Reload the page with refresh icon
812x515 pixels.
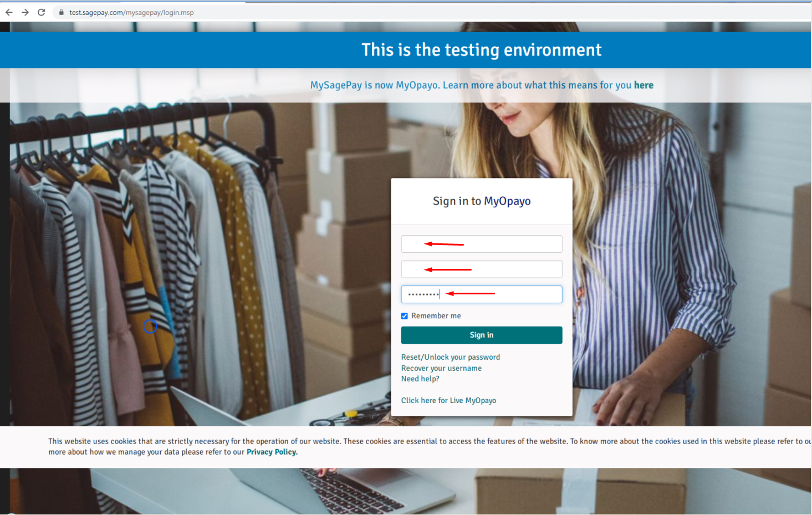pyautogui.click(x=41, y=12)
